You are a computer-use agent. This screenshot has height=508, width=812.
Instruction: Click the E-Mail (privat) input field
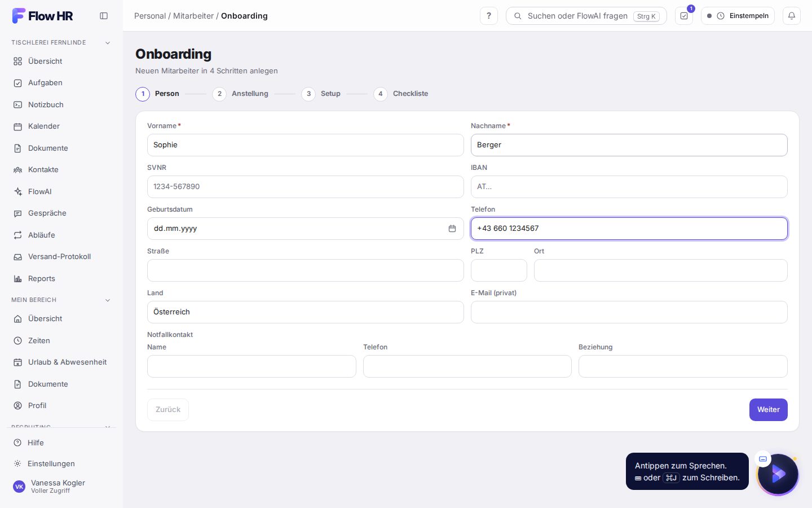pos(629,312)
